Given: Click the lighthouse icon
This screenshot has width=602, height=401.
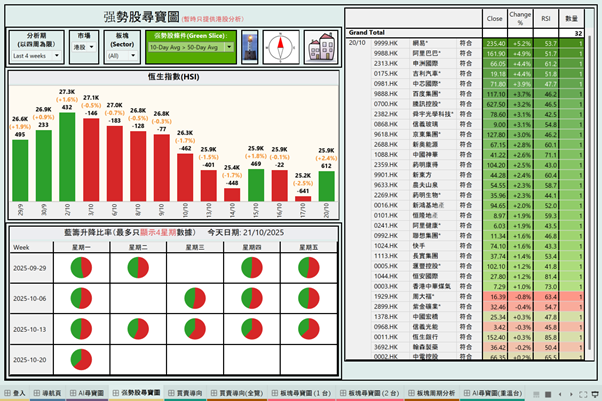Looking at the screenshot, I should click(251, 46).
